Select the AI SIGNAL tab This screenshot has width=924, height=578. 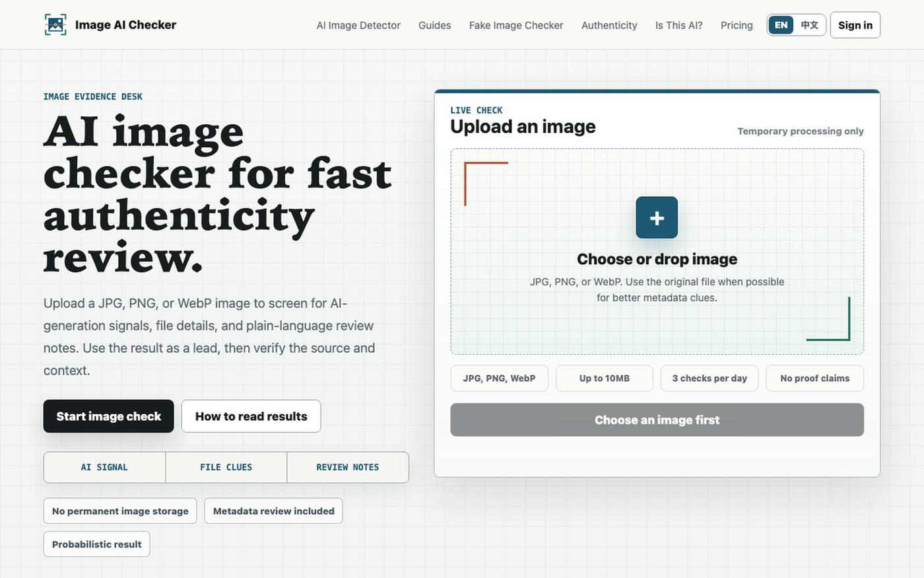(x=104, y=467)
